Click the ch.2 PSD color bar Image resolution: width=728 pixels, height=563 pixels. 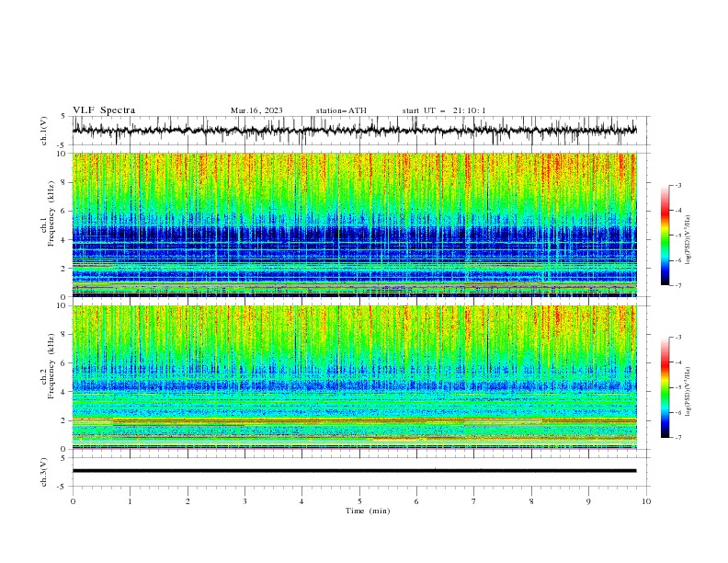[665, 387]
